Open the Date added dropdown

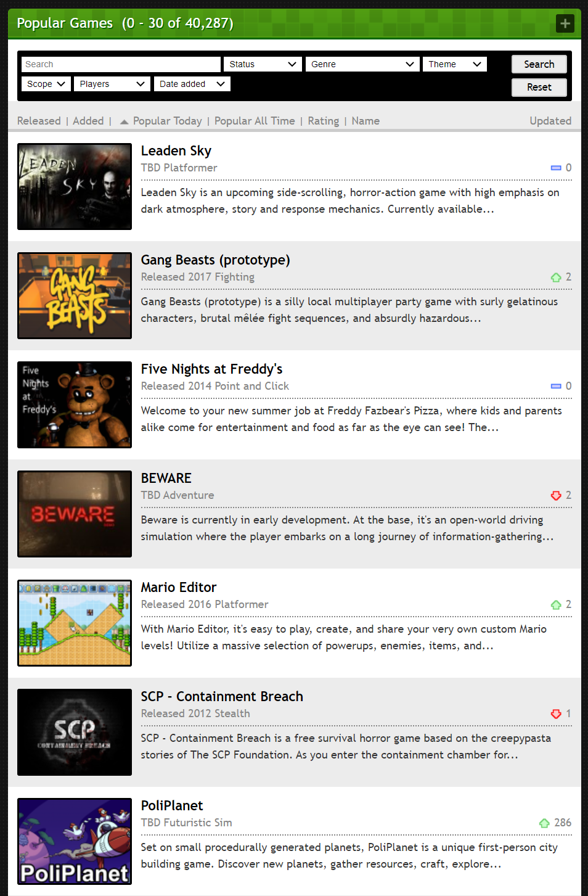pyautogui.click(x=192, y=84)
